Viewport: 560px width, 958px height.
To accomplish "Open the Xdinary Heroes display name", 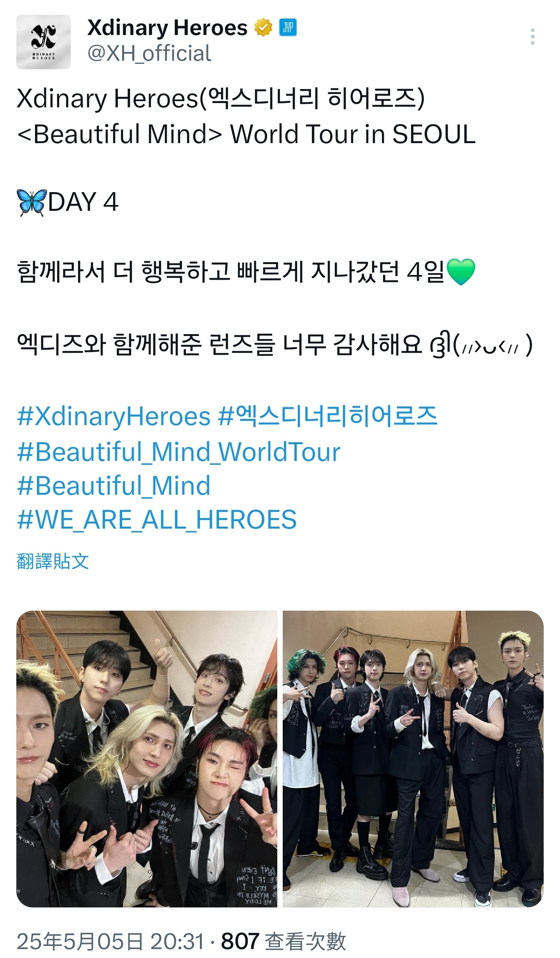I will (x=167, y=28).
